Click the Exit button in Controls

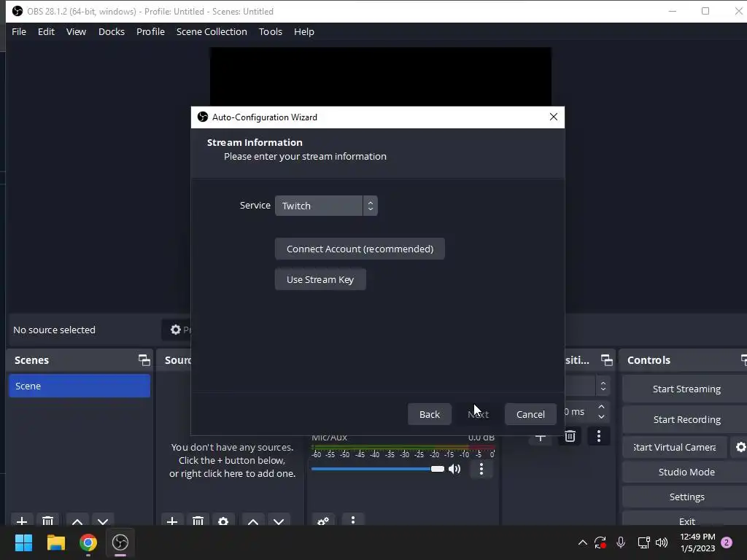[x=686, y=521]
